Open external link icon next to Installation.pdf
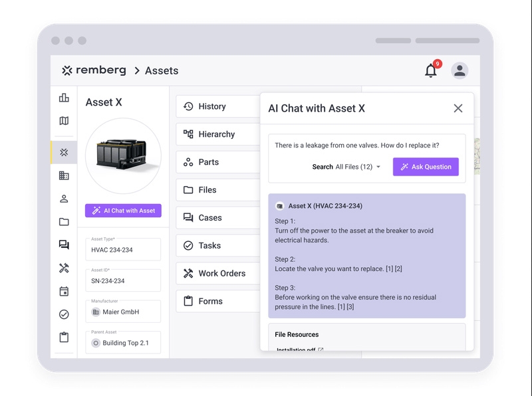The height and width of the screenshot is (396, 532). point(321,349)
